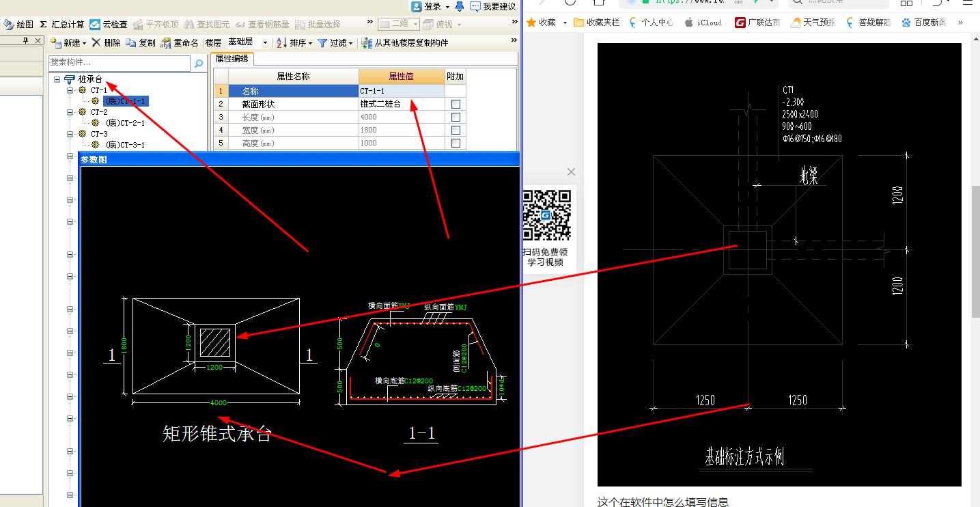Collapse the CT-1 tree node
This screenshot has width=980, height=507.
(x=70, y=90)
